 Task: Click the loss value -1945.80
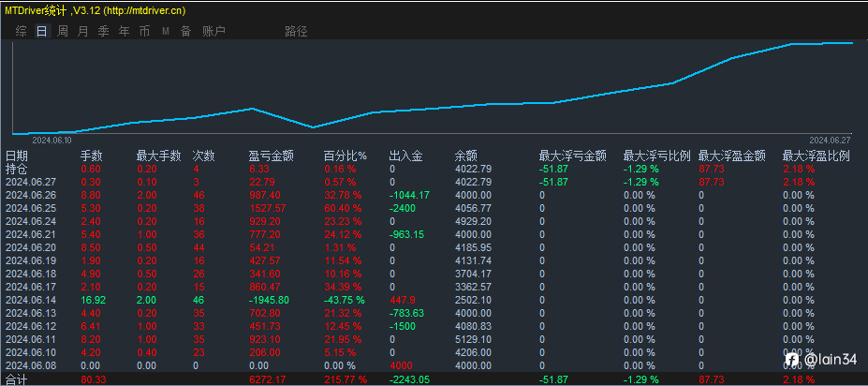pyautogui.click(x=268, y=300)
